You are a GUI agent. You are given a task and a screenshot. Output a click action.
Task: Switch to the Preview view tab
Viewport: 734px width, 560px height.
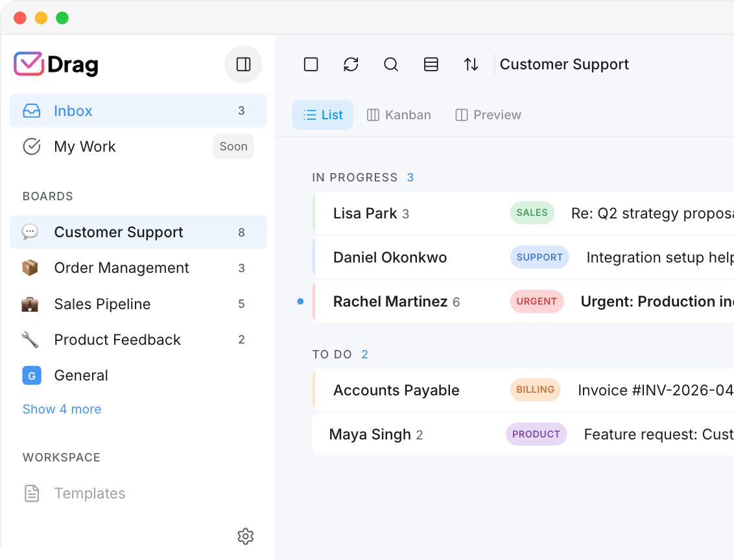pyautogui.click(x=488, y=115)
